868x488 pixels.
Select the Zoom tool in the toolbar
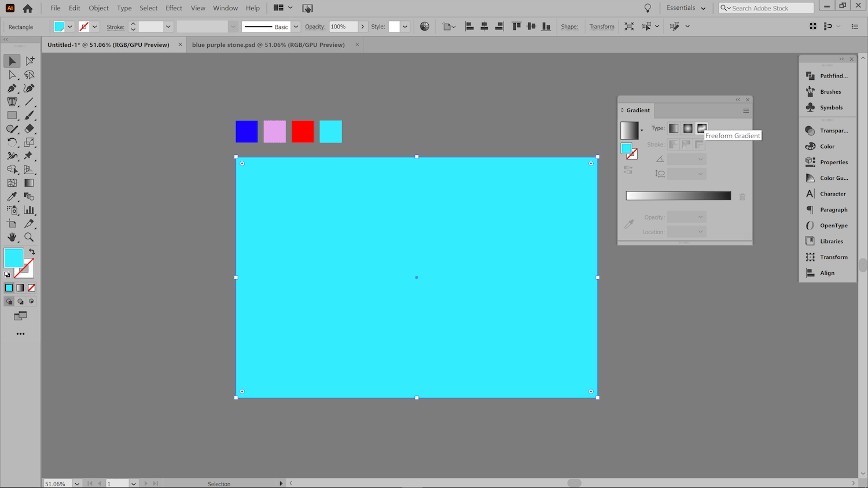(29, 237)
